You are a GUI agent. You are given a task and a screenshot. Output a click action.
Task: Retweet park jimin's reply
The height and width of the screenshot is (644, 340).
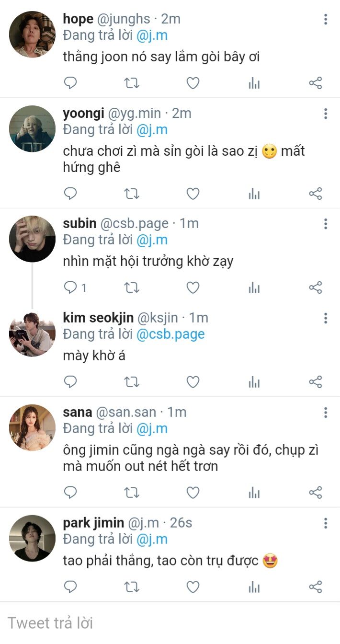[132, 586]
